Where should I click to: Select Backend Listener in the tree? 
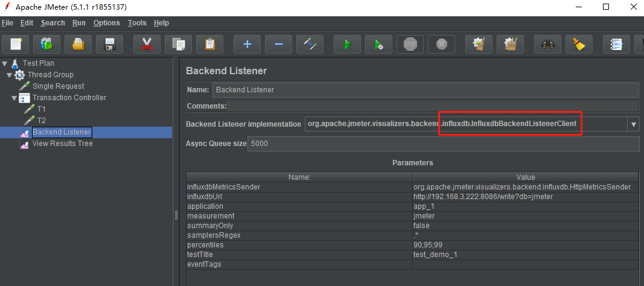click(62, 132)
